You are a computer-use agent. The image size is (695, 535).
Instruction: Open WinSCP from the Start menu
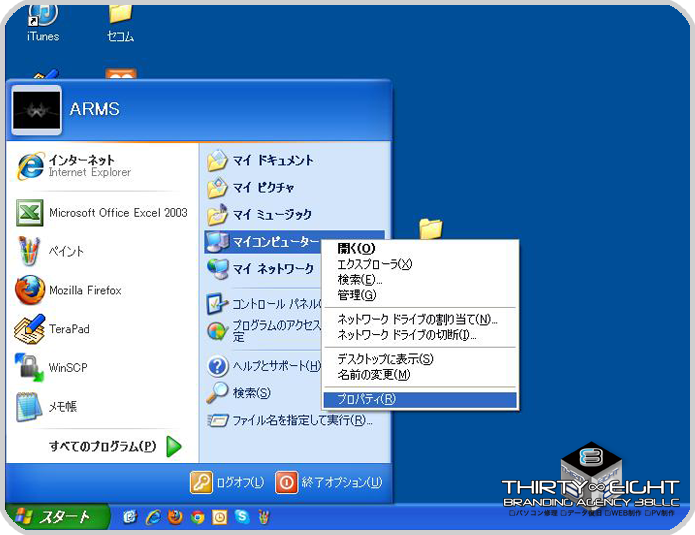click(67, 367)
